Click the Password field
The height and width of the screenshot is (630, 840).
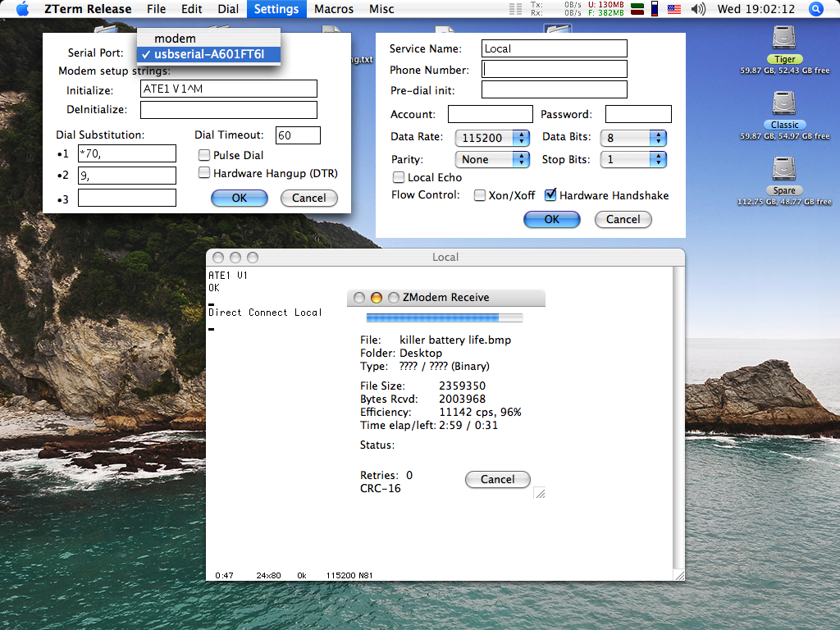click(x=638, y=114)
